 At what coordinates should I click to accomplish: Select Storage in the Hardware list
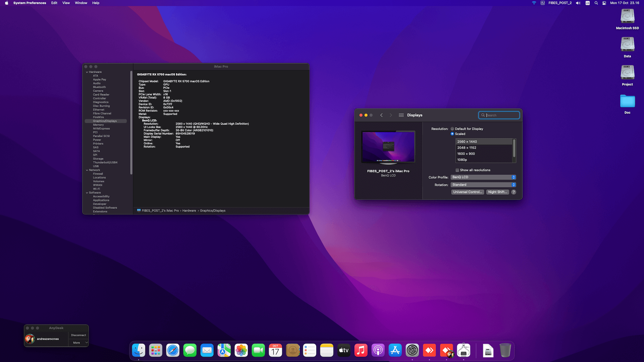point(98,159)
